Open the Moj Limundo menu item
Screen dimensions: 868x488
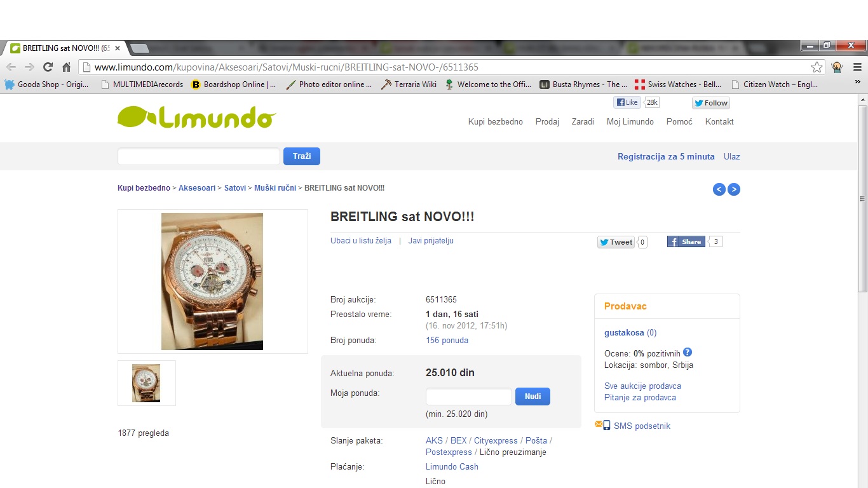click(630, 122)
